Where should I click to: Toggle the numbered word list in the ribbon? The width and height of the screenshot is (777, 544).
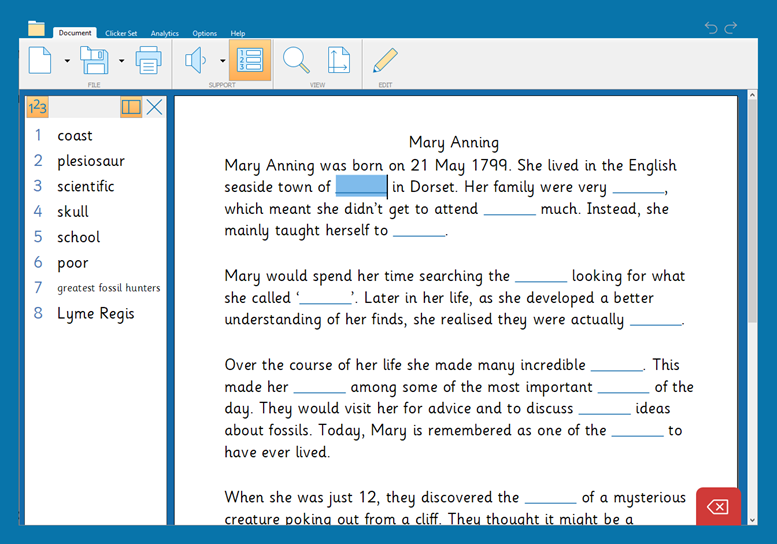[250, 61]
